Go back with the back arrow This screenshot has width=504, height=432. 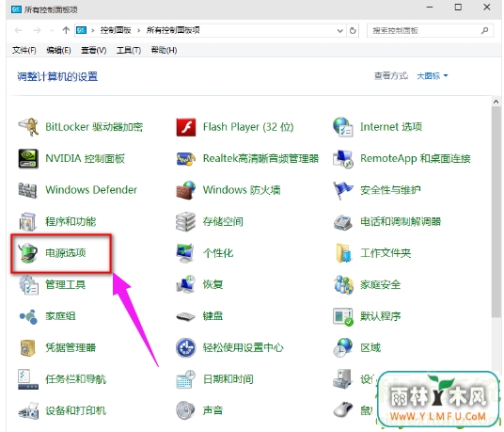(x=18, y=30)
